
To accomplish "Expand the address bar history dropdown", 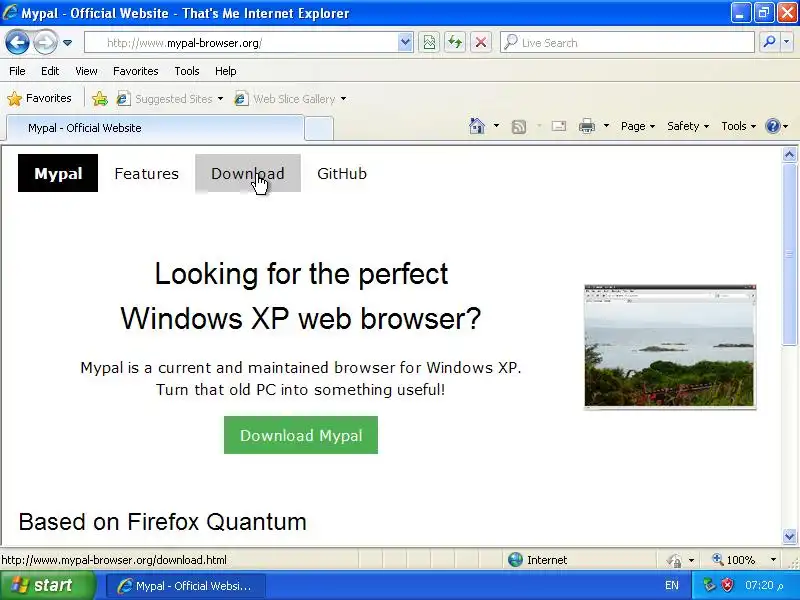I will [x=405, y=43].
